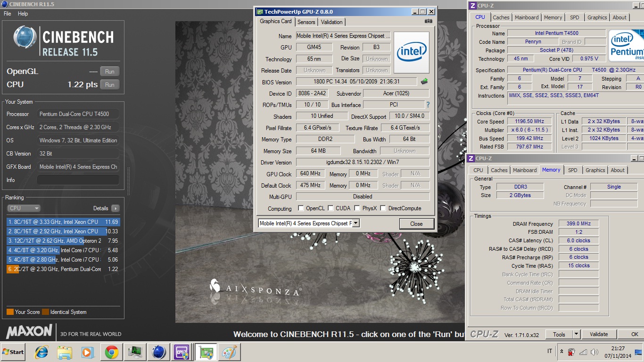Click the Driver Version field in GPU-Z
This screenshot has height=362, width=644.
[x=363, y=163]
